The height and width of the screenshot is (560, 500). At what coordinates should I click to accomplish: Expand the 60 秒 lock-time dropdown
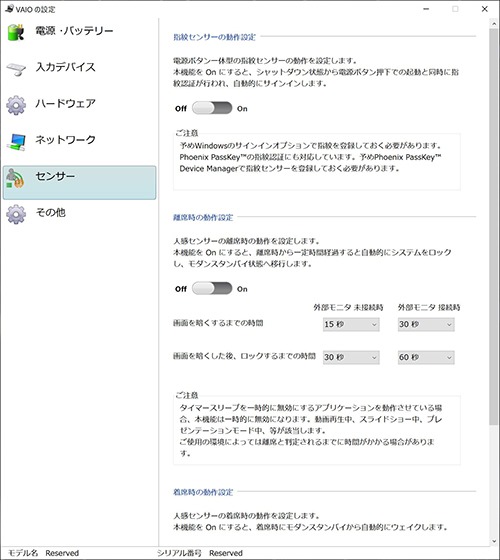(426, 357)
